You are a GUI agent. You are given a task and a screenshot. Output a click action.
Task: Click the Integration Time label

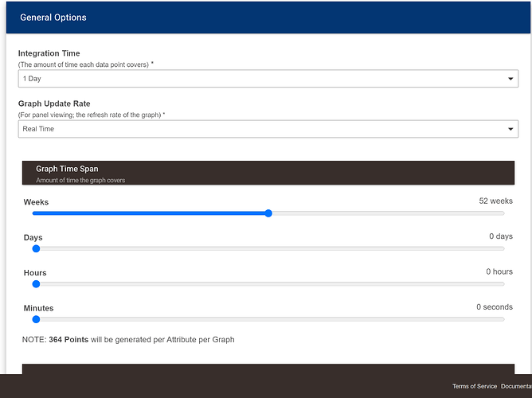(x=49, y=53)
